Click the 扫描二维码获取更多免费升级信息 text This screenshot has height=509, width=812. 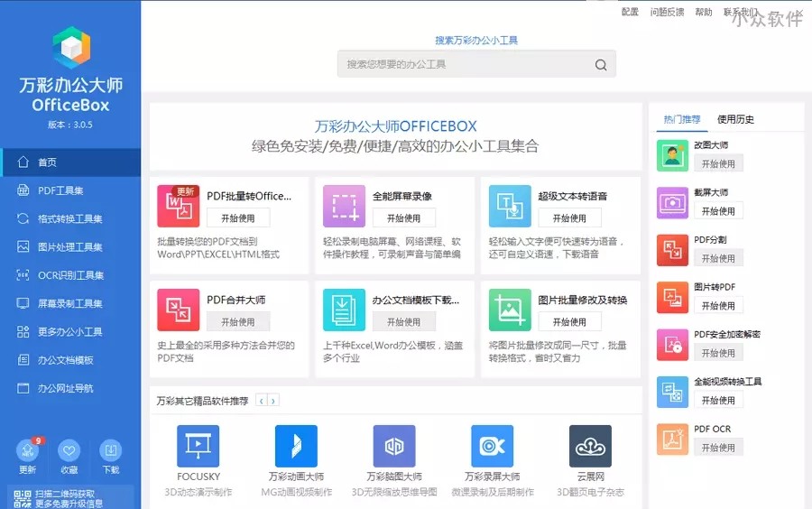pyautogui.click(x=69, y=499)
